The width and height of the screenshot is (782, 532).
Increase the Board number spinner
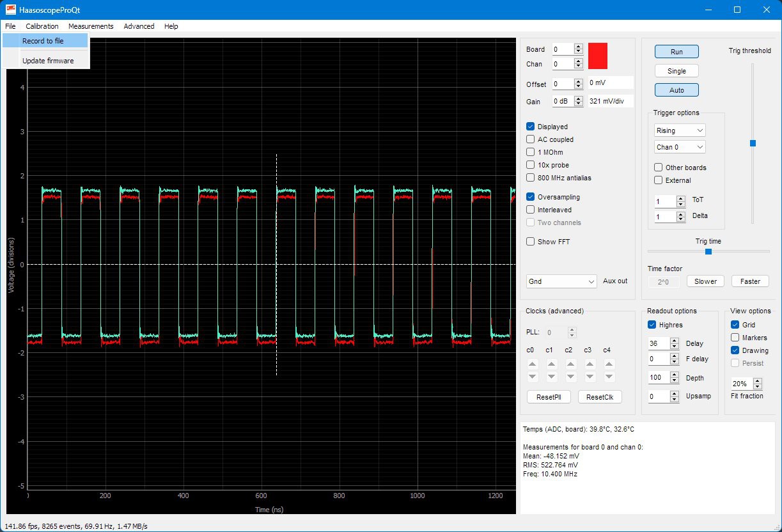pos(579,47)
